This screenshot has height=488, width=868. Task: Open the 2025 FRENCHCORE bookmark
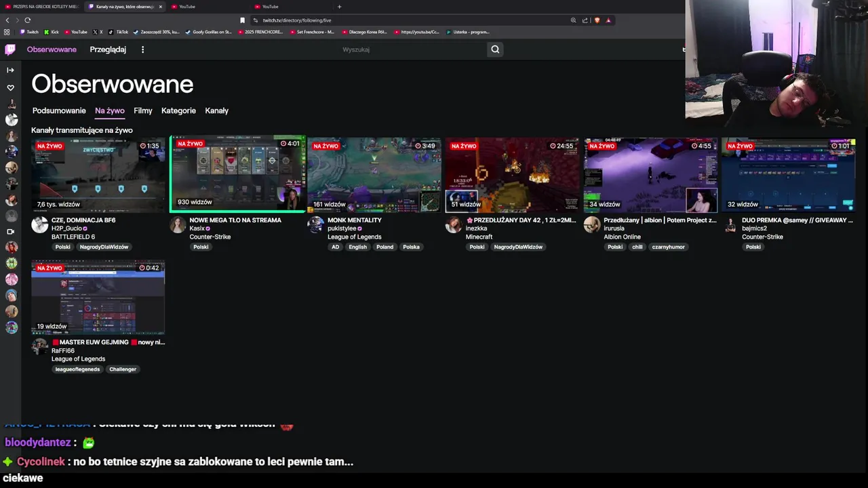pos(260,32)
